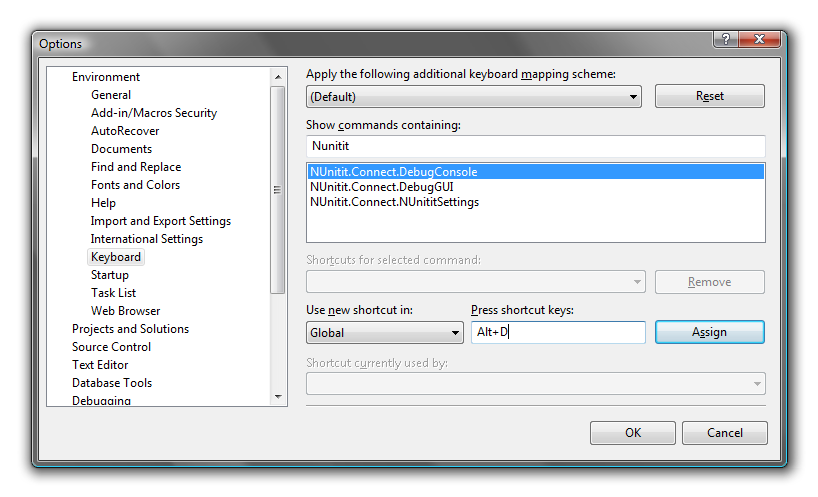Select the Text Editor category
Viewport: 818px width, 497px height.
coord(100,365)
